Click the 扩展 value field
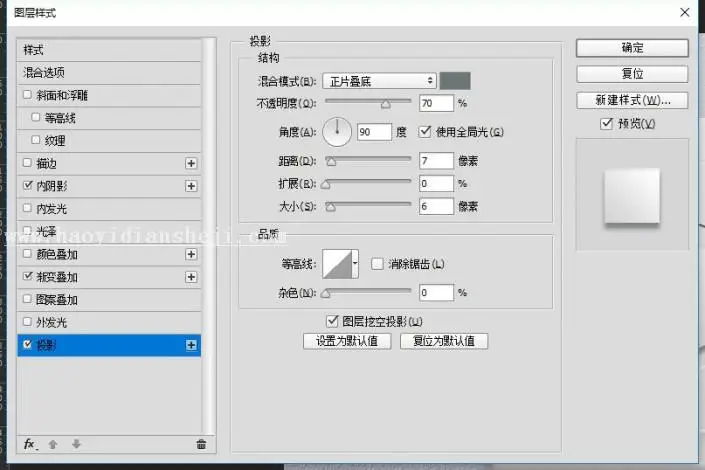The height and width of the screenshot is (470, 705). click(436, 184)
